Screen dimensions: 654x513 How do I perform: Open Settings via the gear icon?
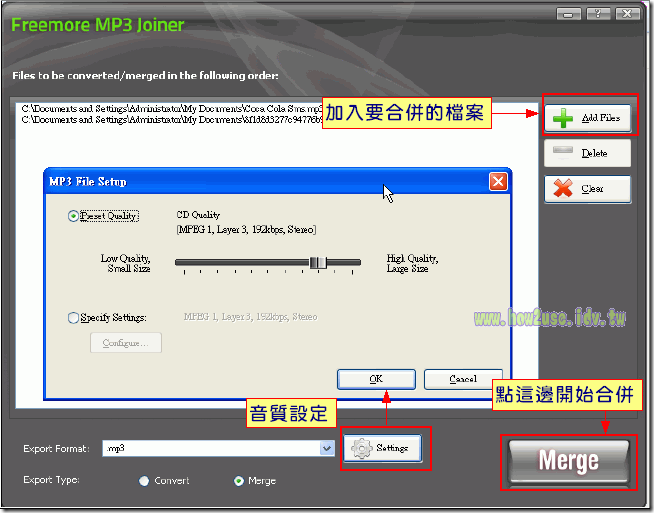pyautogui.click(x=361, y=448)
